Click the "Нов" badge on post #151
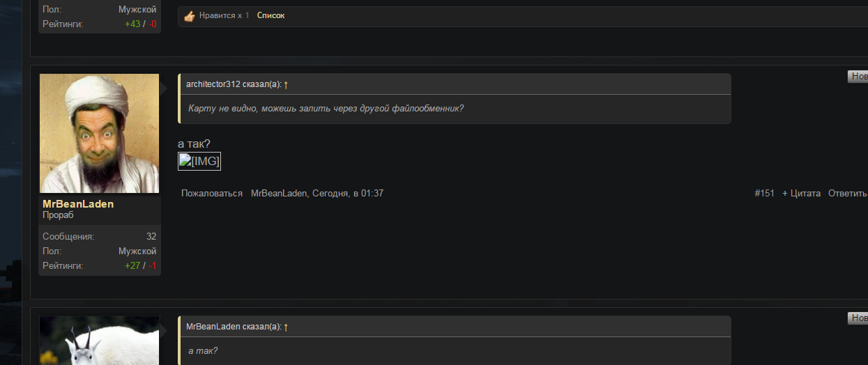The height and width of the screenshot is (365, 868). pyautogui.click(x=858, y=77)
